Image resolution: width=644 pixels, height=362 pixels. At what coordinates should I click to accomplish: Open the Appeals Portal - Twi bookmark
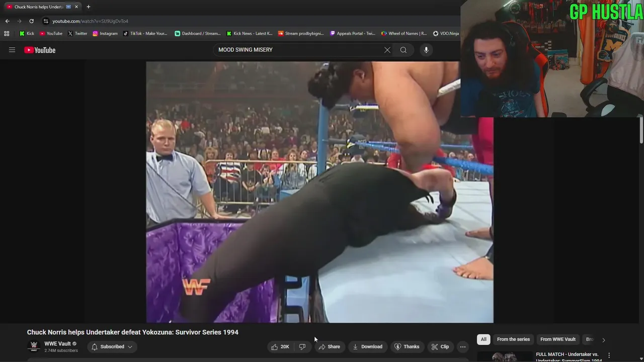click(x=353, y=34)
